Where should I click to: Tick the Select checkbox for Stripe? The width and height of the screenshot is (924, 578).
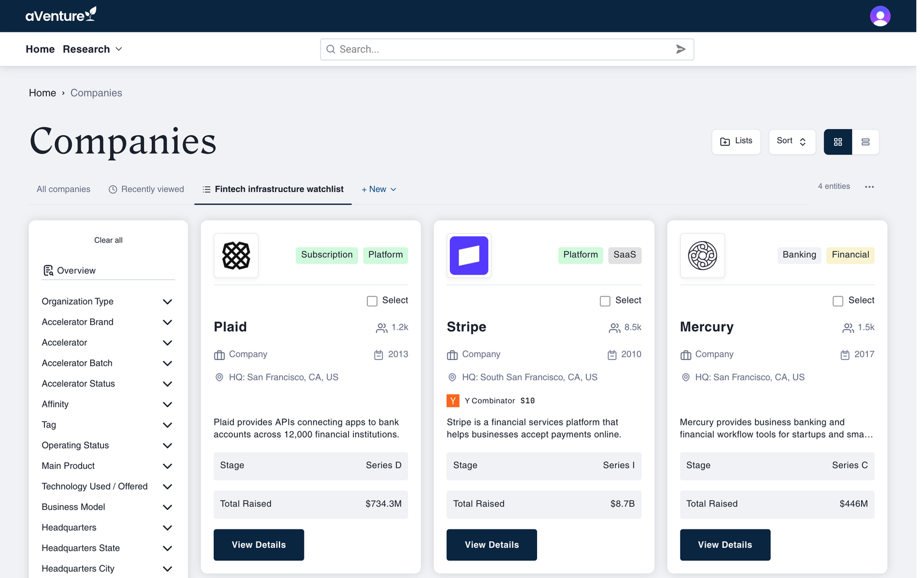pos(605,301)
